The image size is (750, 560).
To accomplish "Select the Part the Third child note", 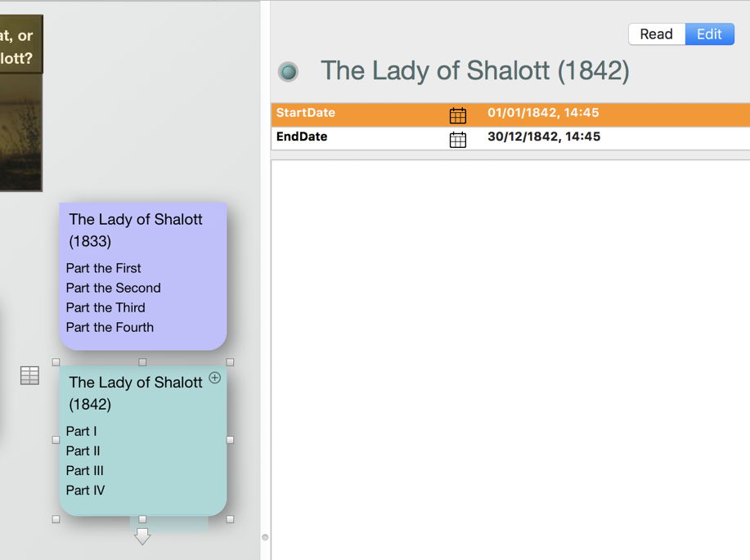I will coord(106,307).
